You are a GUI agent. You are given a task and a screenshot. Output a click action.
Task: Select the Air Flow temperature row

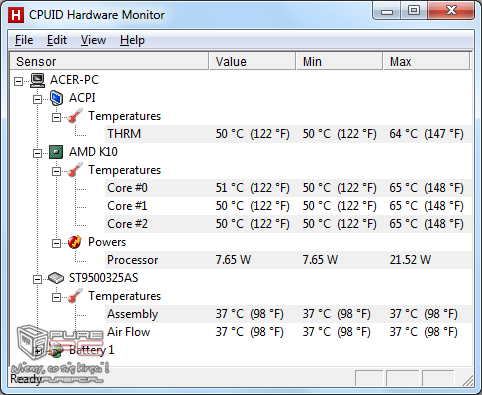pyautogui.click(x=288, y=332)
